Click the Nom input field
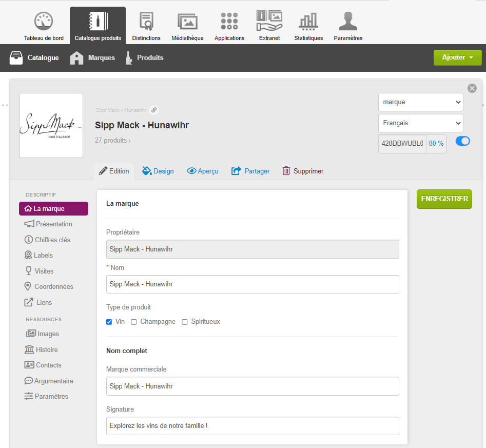 coord(252,284)
